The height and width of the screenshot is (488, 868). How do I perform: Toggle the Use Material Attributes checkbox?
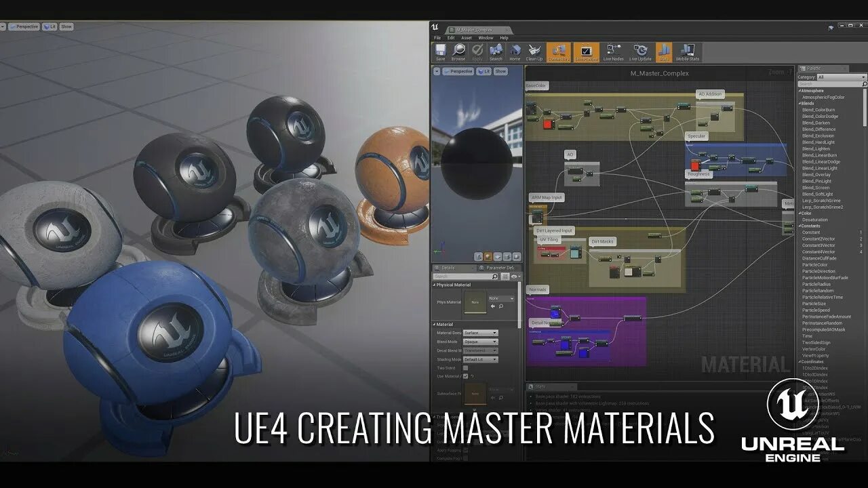[x=465, y=376]
